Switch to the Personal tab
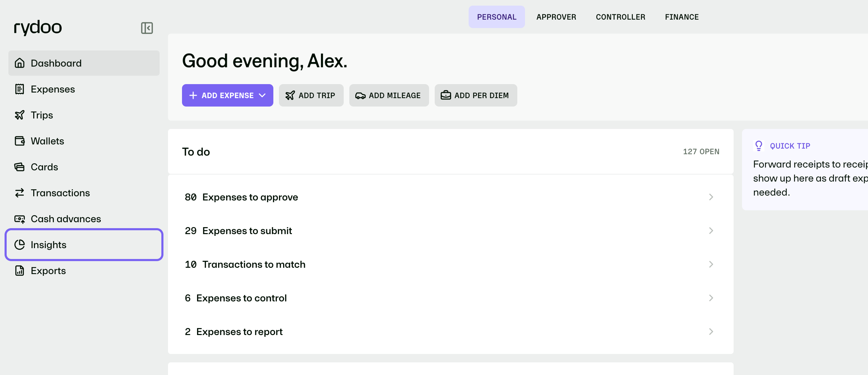This screenshot has width=868, height=375. 497,17
